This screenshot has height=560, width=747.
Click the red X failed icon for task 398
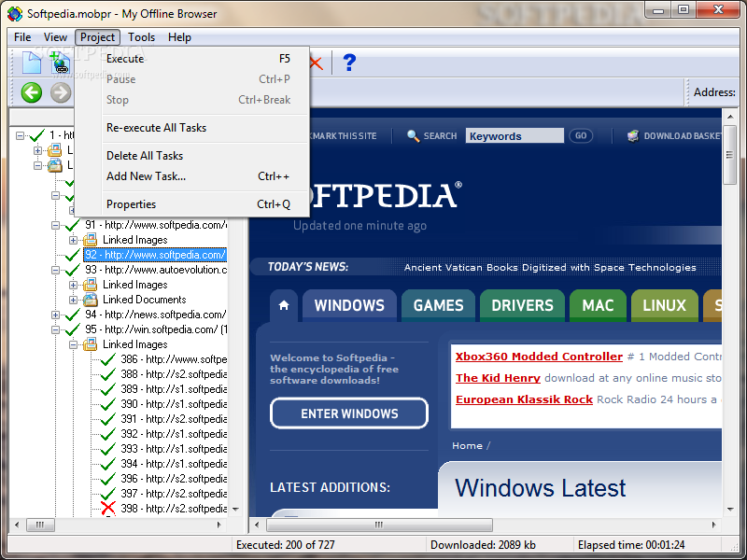108,508
